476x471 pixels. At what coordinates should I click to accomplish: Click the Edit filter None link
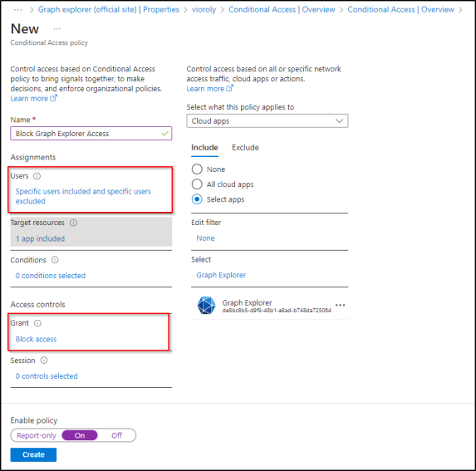pos(205,238)
